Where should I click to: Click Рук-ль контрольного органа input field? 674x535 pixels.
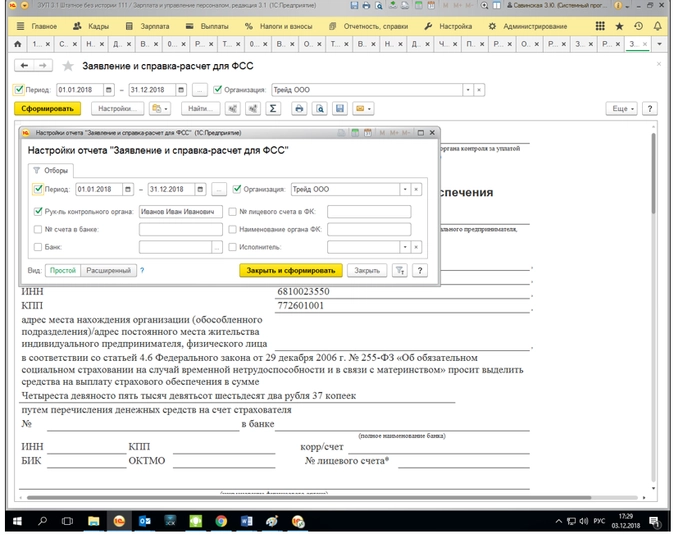click(181, 211)
